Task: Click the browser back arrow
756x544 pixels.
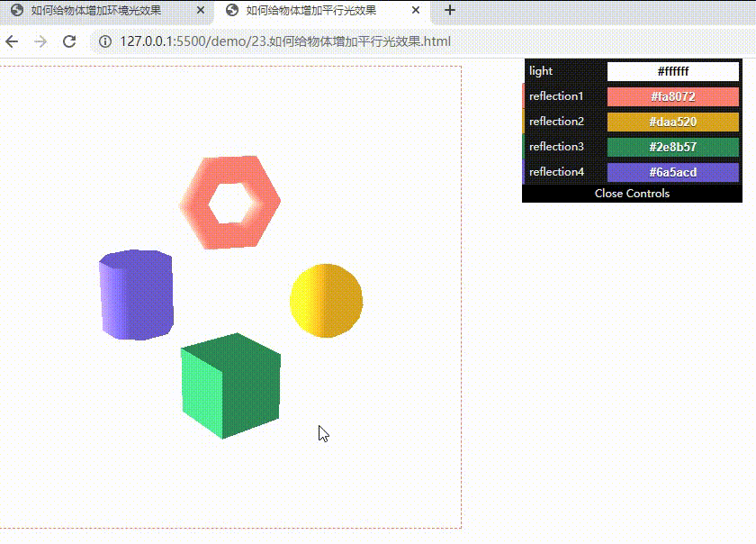Action: pyautogui.click(x=12, y=41)
